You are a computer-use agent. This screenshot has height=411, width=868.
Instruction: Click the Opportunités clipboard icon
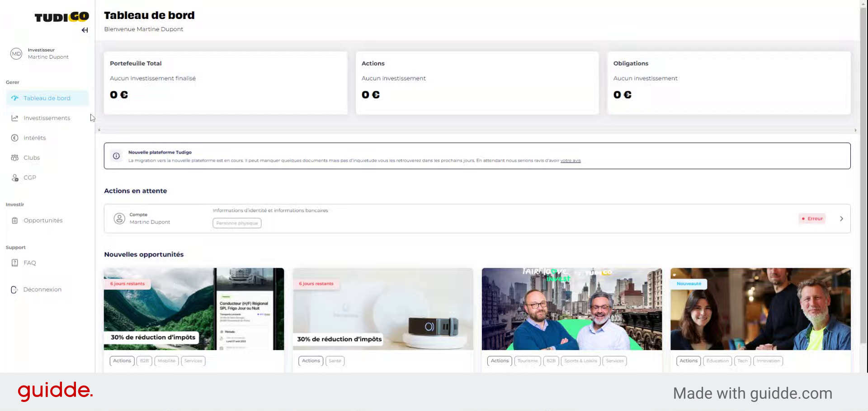pyautogui.click(x=14, y=220)
